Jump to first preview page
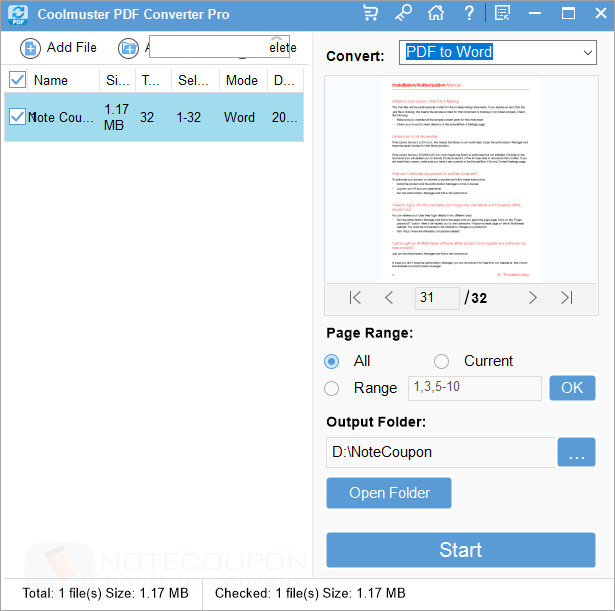The width and height of the screenshot is (615, 611). [x=355, y=298]
